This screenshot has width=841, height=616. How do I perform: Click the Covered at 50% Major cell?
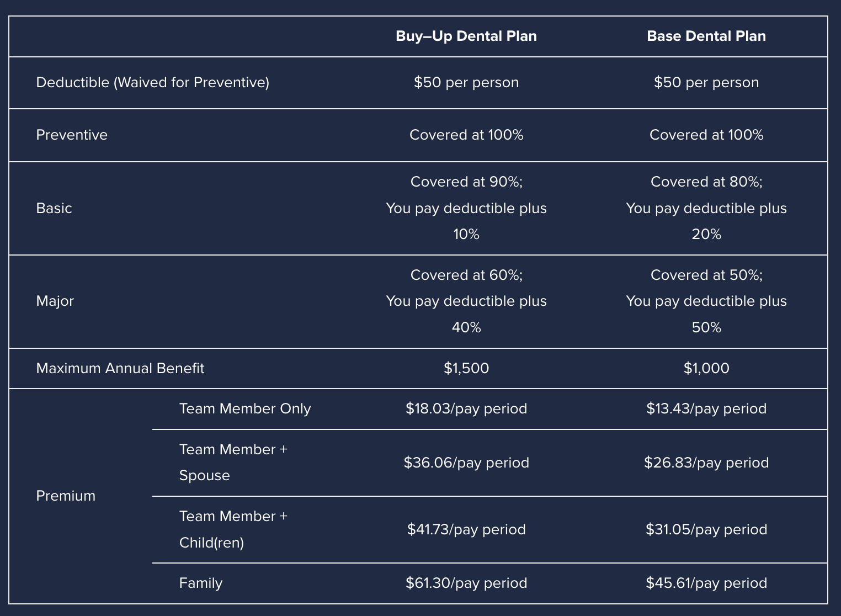(706, 301)
